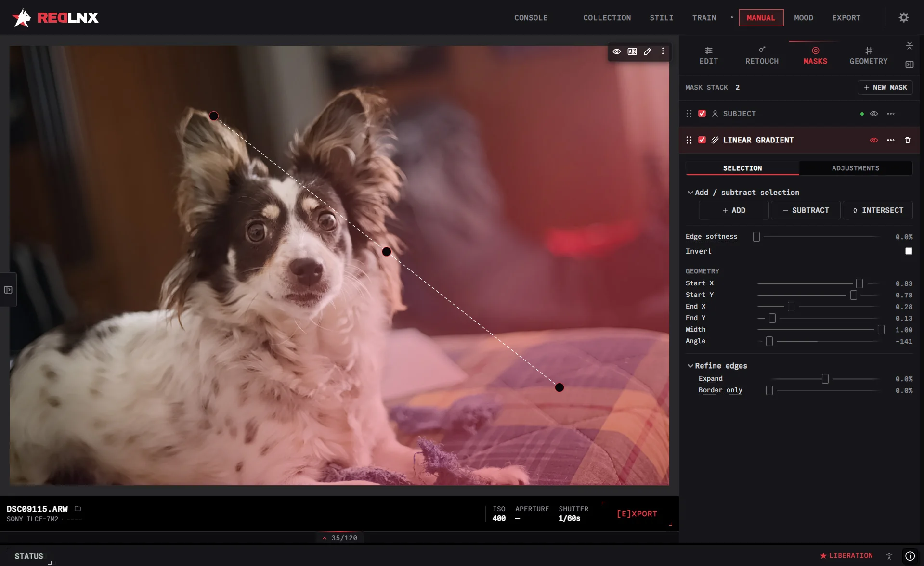The width and height of the screenshot is (924, 566).
Task: Hide the Subject mask overlay
Action: (x=874, y=114)
